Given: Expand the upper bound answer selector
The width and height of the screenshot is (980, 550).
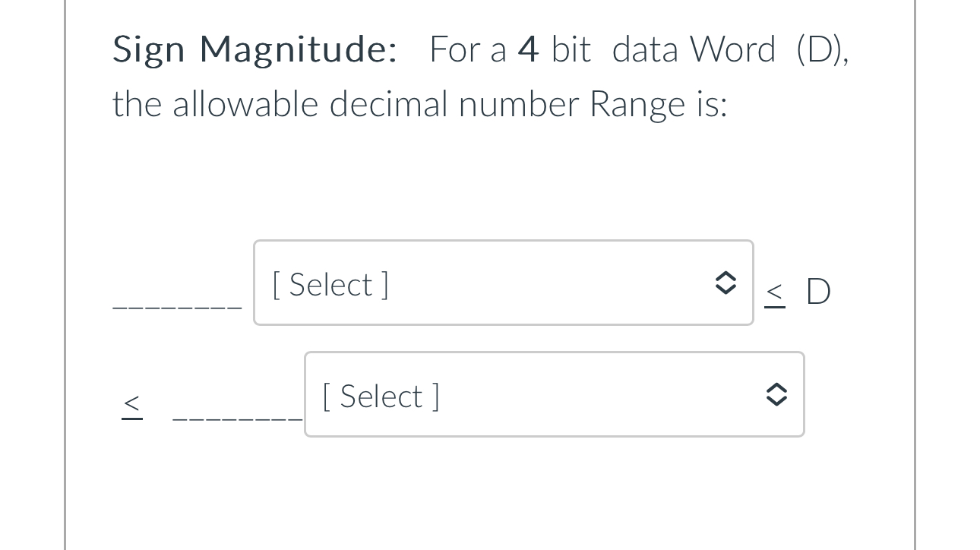Looking at the screenshot, I should (x=503, y=283).
